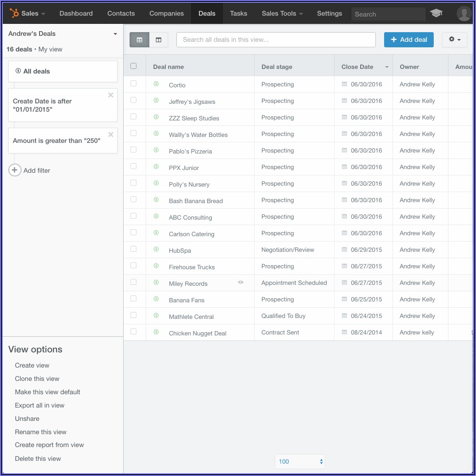Screen dimensions: 476x476
Task: Click inside the deals search field
Action: coord(276,40)
